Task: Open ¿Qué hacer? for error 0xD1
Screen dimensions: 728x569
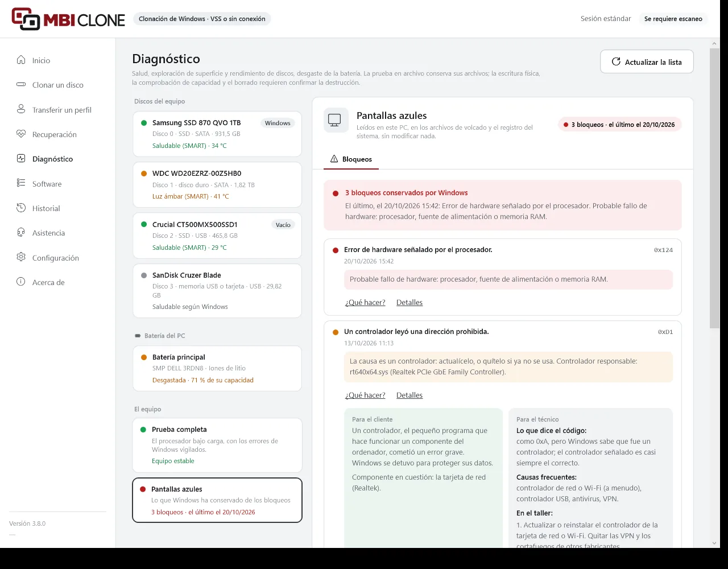Action: pyautogui.click(x=365, y=395)
